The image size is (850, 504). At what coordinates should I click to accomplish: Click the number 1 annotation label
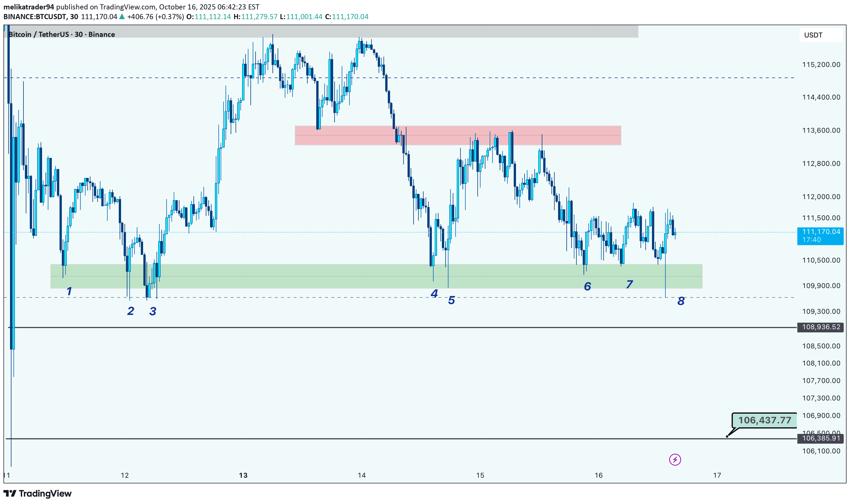(x=69, y=291)
